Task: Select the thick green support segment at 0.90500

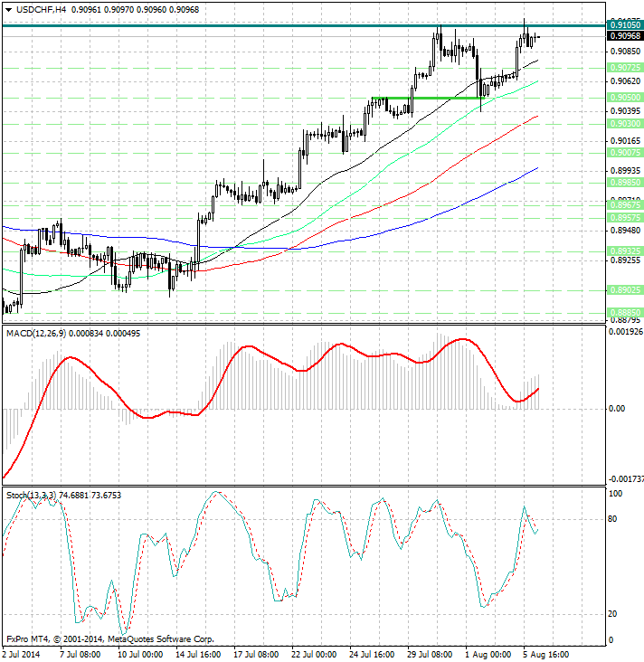Action: point(428,98)
